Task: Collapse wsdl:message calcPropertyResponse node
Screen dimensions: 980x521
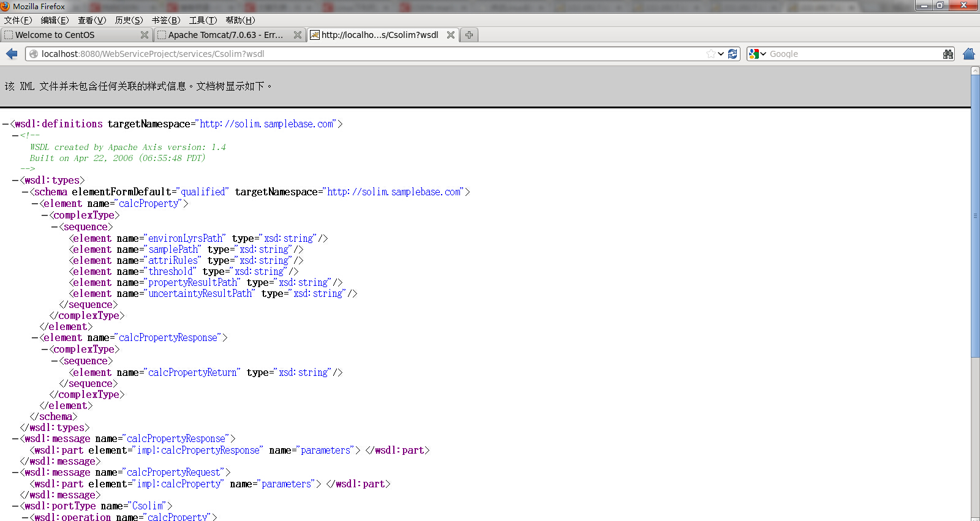Action: click(15, 439)
